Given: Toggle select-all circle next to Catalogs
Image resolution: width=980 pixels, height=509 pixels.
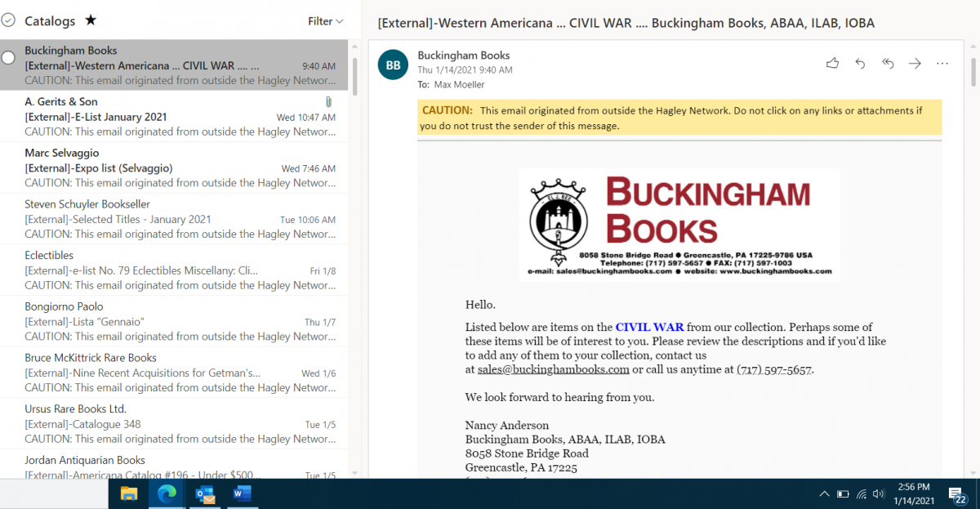Looking at the screenshot, I should pyautogui.click(x=8, y=20).
